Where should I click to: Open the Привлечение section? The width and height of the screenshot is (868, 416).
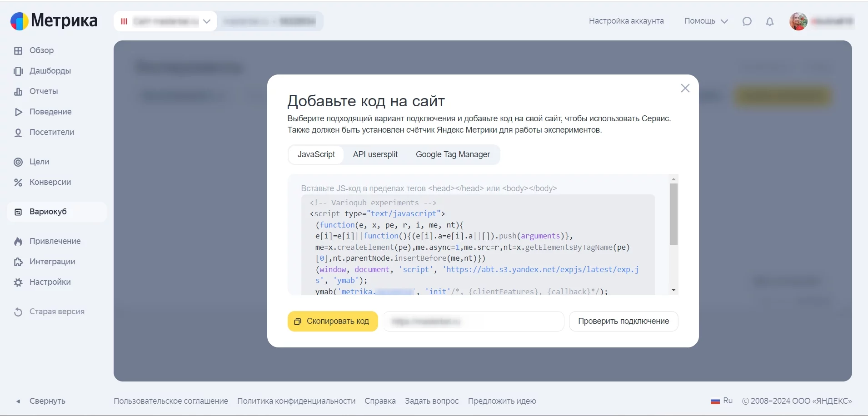pos(55,241)
